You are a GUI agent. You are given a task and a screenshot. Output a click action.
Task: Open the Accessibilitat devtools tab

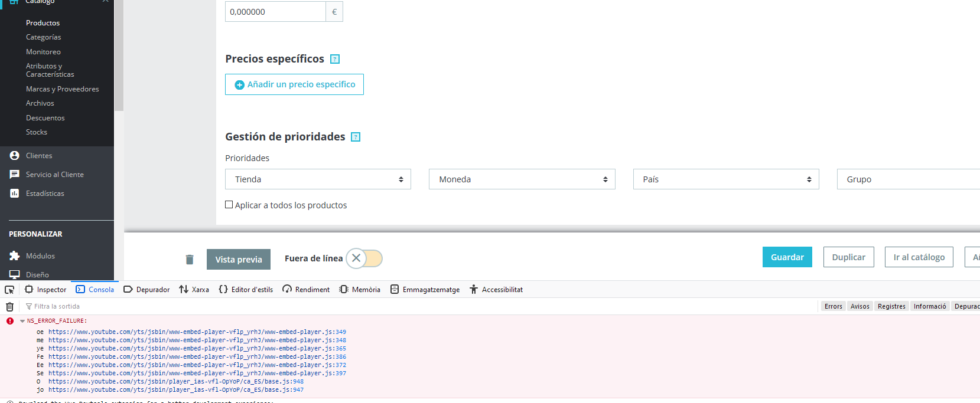pyautogui.click(x=496, y=290)
